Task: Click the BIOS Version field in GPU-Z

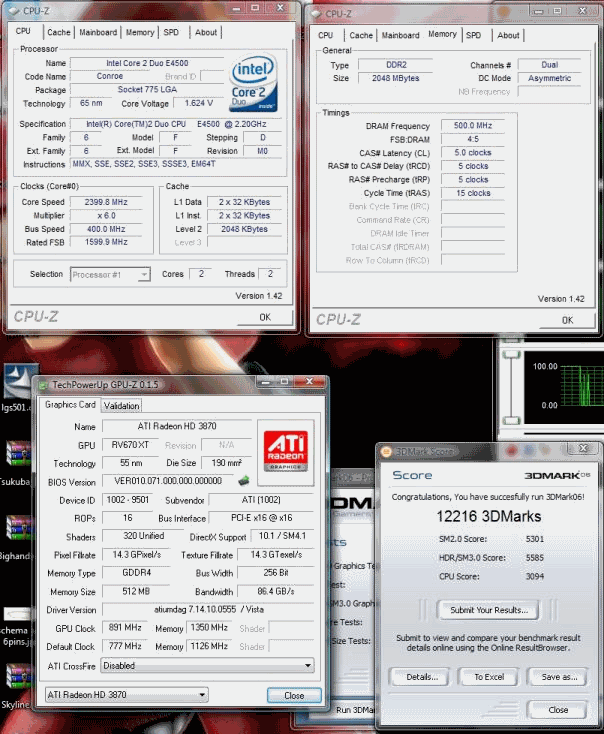Action: (168, 481)
